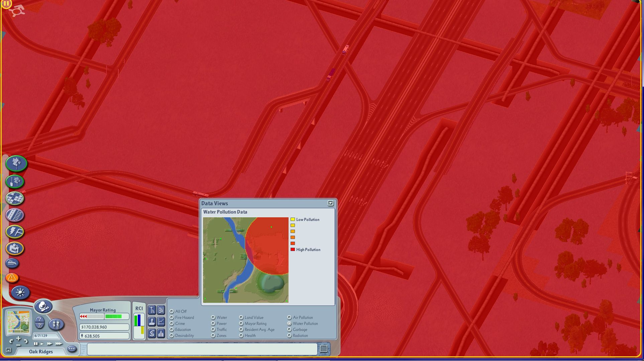Image resolution: width=644 pixels, height=361 pixels.
Task: Open the Landscaping tools menu
Action: (16, 163)
